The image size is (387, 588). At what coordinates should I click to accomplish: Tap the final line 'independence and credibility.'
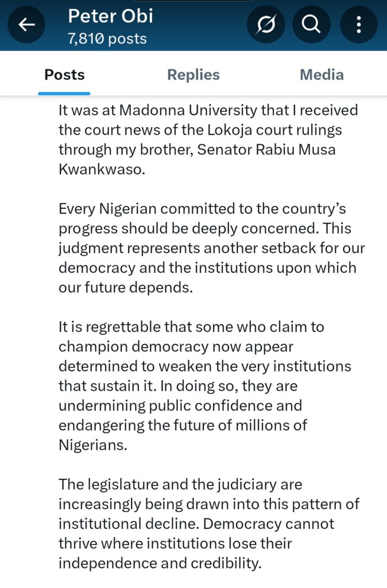click(160, 563)
